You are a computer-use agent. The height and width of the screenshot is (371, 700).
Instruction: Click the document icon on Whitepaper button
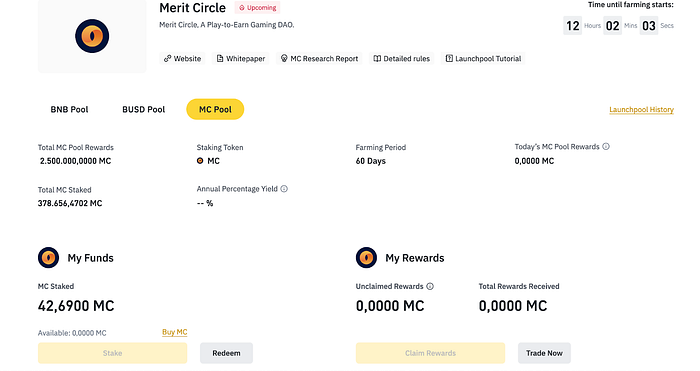[x=220, y=58]
